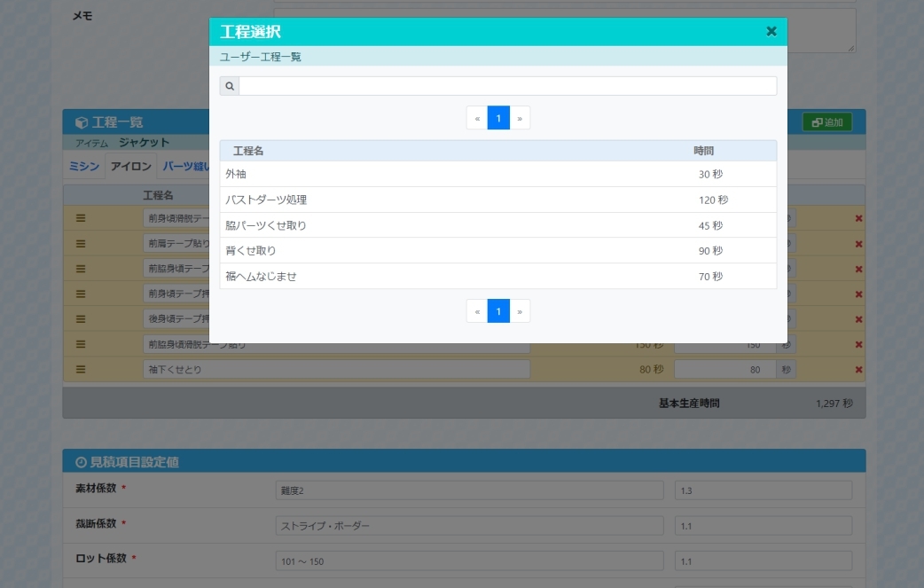Image resolution: width=924 pixels, height=588 pixels.
Task: Go to previous page below the process table
Action: [477, 311]
